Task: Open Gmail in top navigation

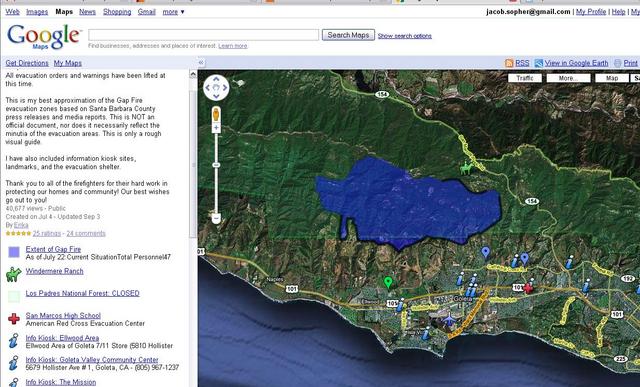Action: 147,12
